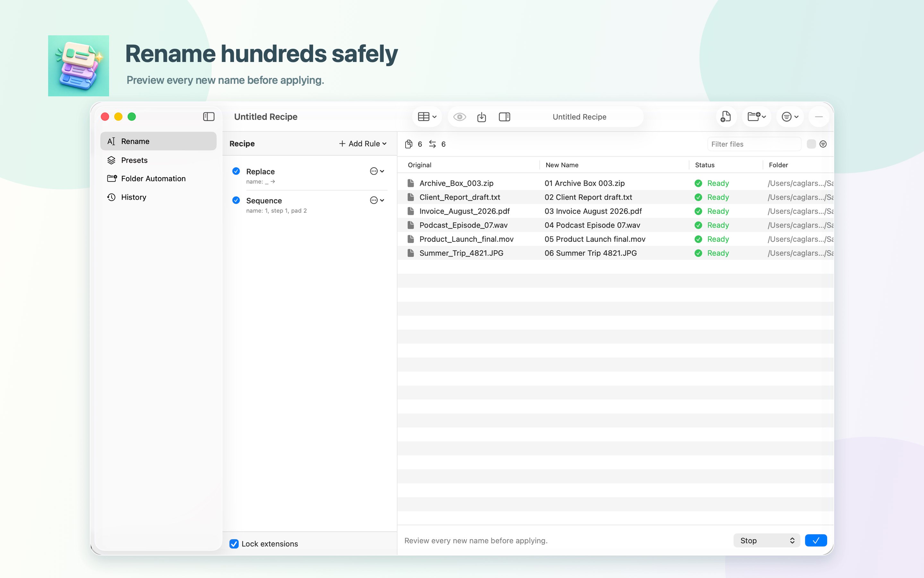This screenshot has width=924, height=578.
Task: Open the add folder dropdown
Action: [x=757, y=117]
